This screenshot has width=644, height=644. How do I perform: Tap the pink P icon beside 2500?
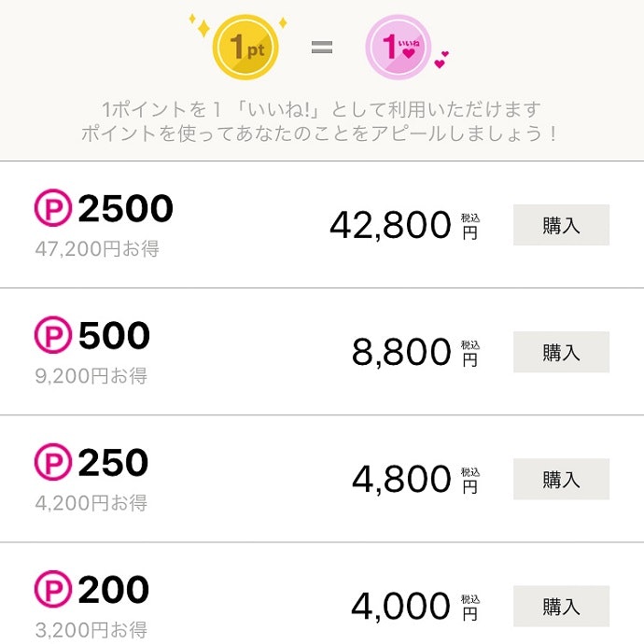click(x=52, y=209)
